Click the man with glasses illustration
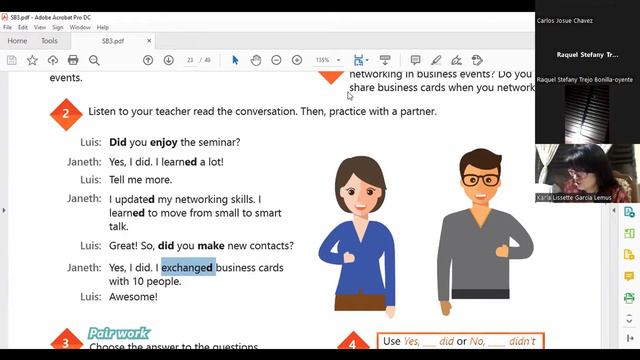This screenshot has width=640, height=360. pos(484,231)
